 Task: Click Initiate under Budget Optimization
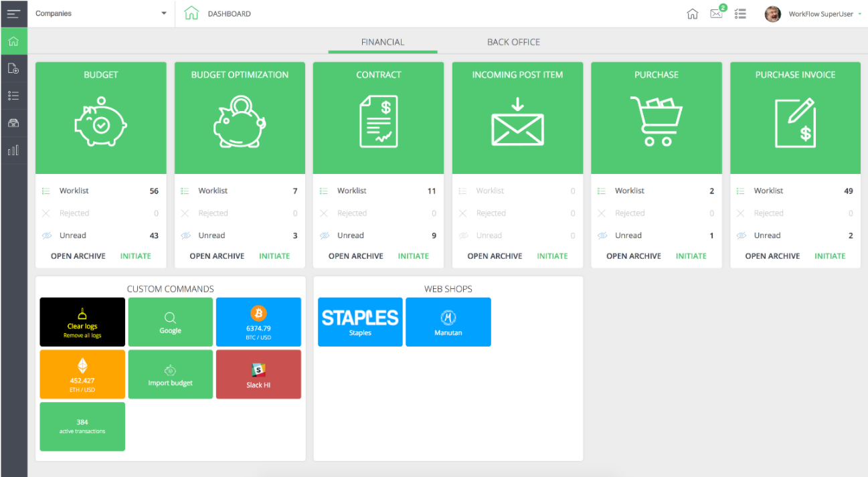[x=274, y=256]
